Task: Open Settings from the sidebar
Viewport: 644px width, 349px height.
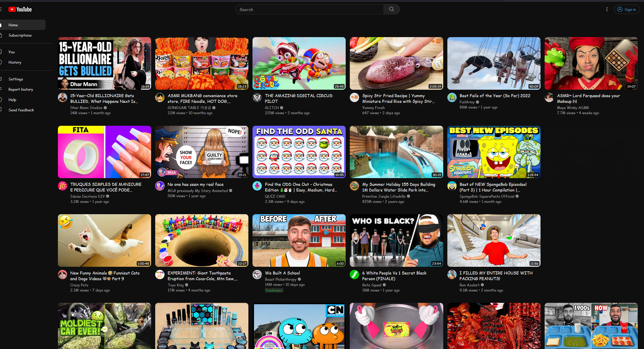Action: [x=15, y=79]
